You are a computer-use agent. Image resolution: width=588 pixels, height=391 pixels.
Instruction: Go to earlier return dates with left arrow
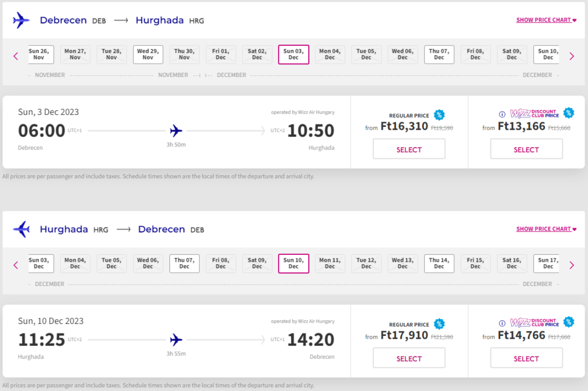[x=16, y=265]
